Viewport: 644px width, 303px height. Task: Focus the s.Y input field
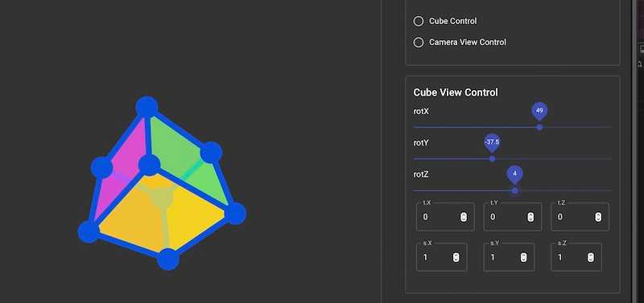coord(509,257)
